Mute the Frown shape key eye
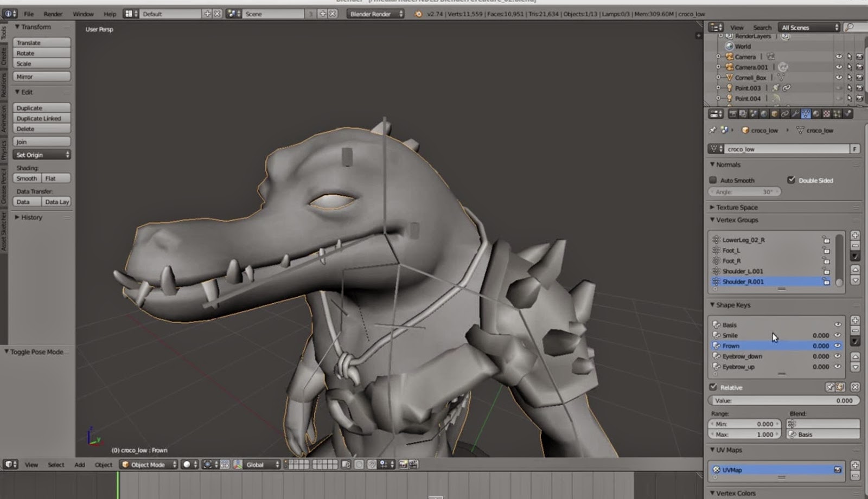The width and height of the screenshot is (868, 499). [x=838, y=346]
